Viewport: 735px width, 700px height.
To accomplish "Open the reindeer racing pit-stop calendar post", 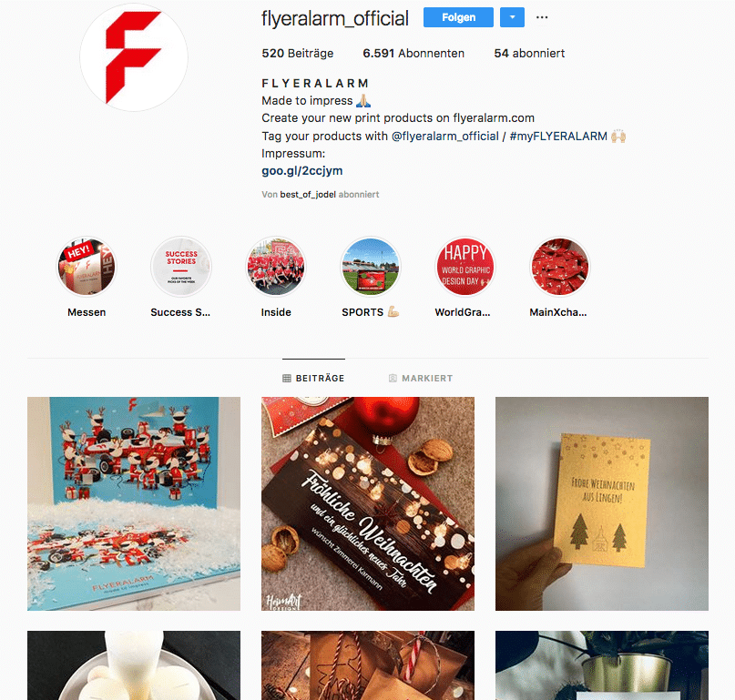I will (x=134, y=503).
